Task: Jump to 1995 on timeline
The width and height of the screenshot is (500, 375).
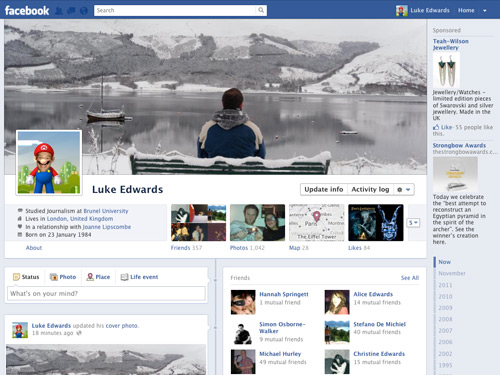Action: (x=445, y=365)
